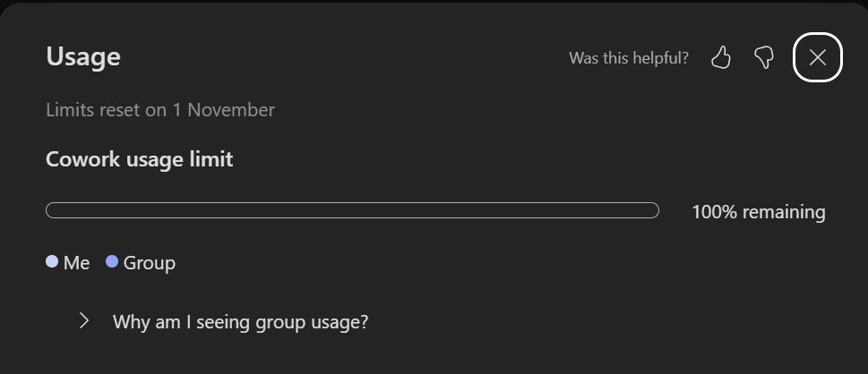868x374 pixels.
Task: Click the Usage panel title
Action: (83, 56)
